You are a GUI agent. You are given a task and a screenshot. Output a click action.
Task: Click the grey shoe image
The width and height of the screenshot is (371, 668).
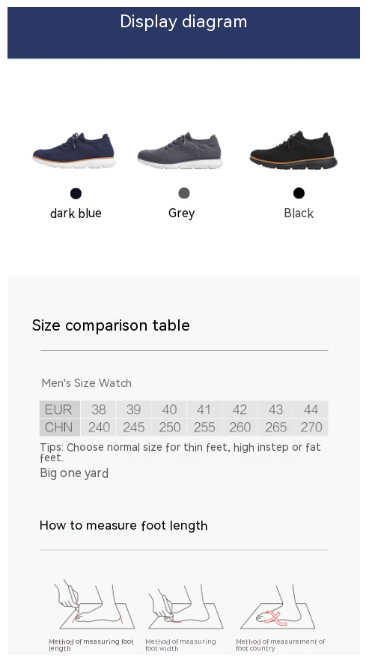point(180,150)
